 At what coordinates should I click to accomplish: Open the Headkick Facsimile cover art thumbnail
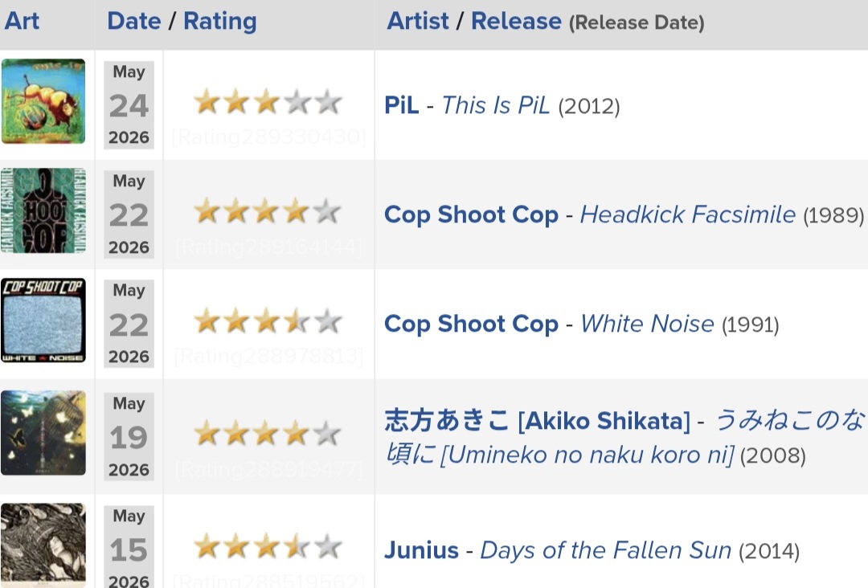(x=43, y=210)
